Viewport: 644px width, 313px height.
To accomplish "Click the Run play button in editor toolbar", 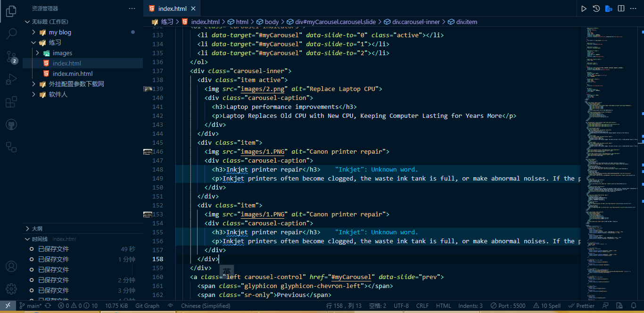I will (x=584, y=8).
